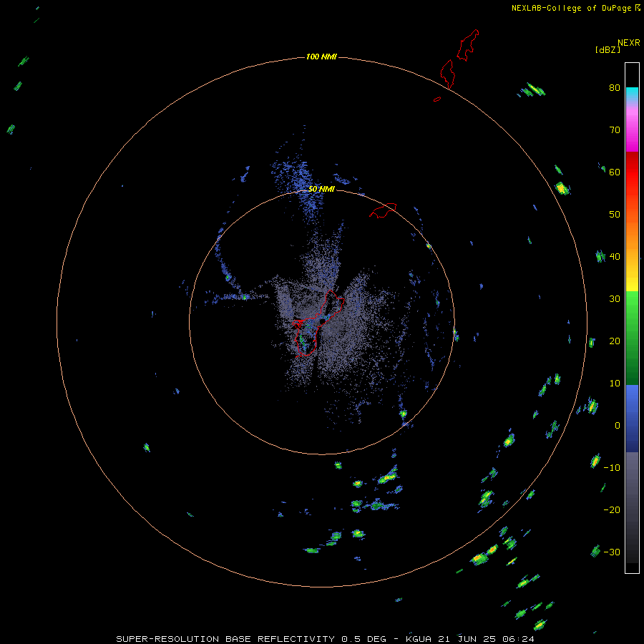Click the Super-Resolution Base Reflectivity caption
644x644 pixels.
[325, 639]
